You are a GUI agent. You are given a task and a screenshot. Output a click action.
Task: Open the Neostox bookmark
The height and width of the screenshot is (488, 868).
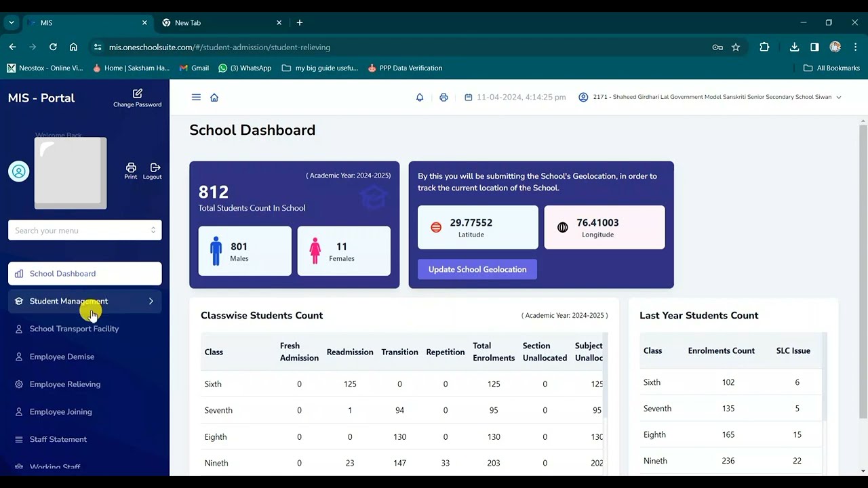pos(45,68)
